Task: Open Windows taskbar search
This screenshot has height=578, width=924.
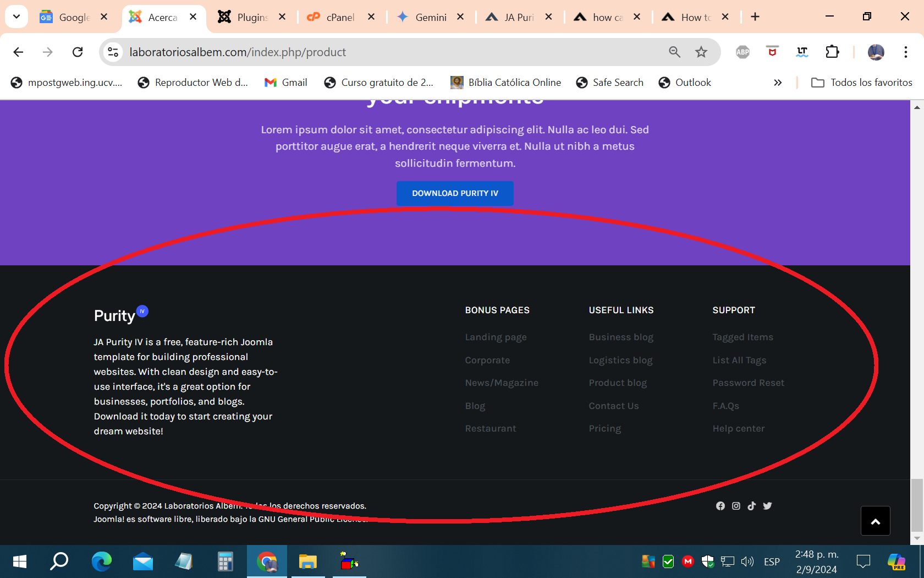Action: tap(59, 561)
